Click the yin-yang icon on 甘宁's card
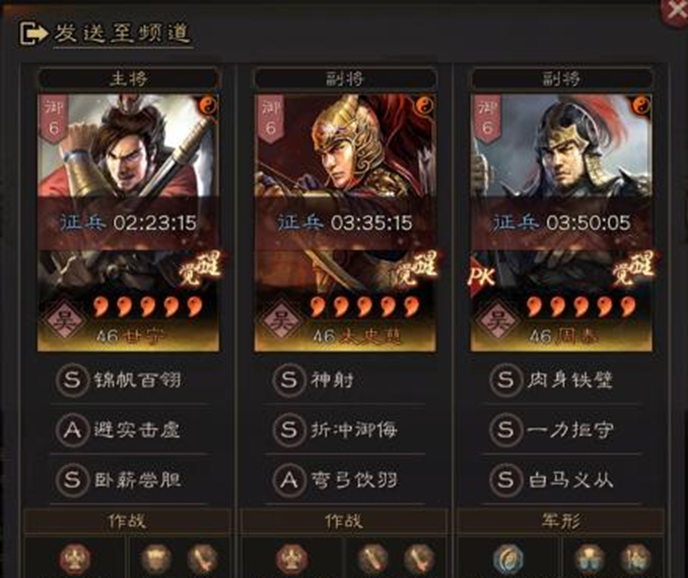This screenshot has height=578, width=688. point(209,106)
